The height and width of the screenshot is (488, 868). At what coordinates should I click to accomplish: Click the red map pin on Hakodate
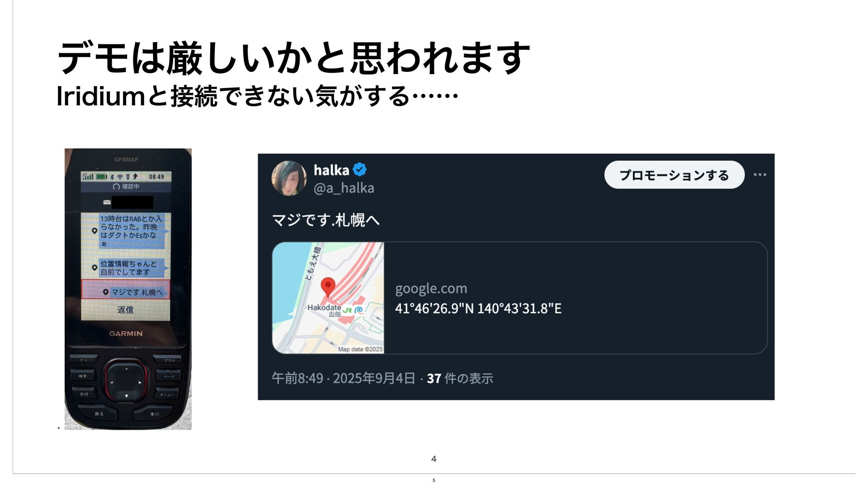pos(328,288)
